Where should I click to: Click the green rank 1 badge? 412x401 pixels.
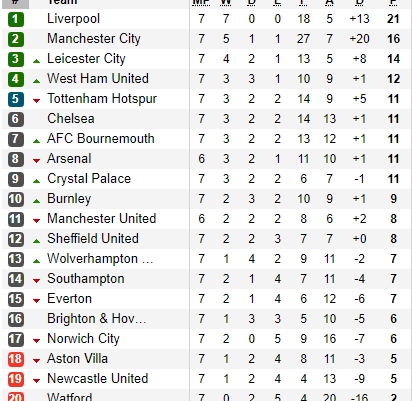click(16, 19)
